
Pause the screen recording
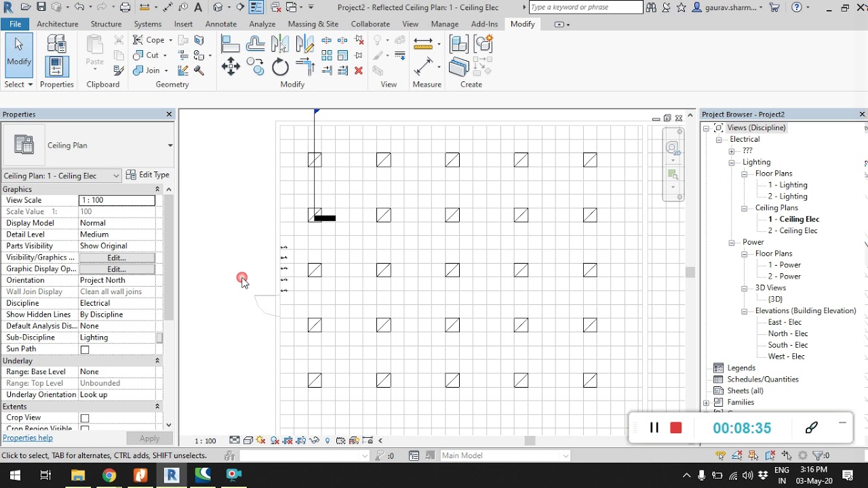[x=654, y=428]
